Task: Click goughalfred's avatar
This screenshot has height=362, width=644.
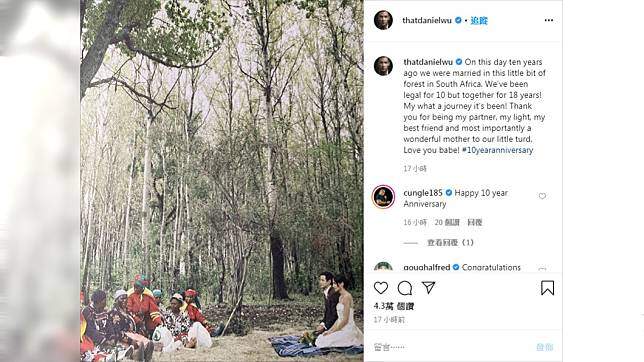Action: (383, 267)
